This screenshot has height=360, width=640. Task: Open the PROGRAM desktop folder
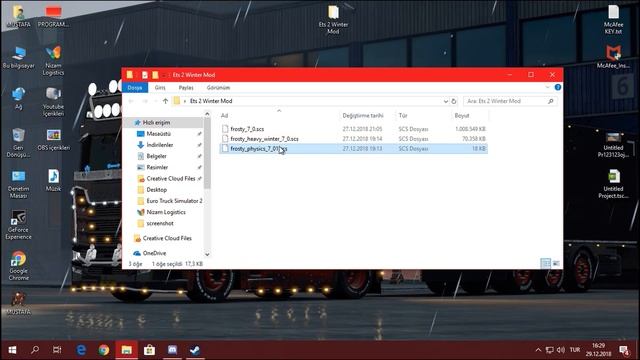coord(53,16)
